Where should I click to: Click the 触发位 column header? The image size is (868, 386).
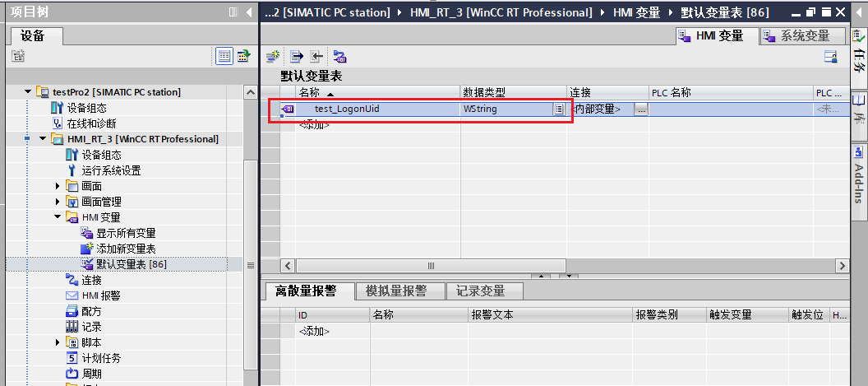[x=810, y=315]
